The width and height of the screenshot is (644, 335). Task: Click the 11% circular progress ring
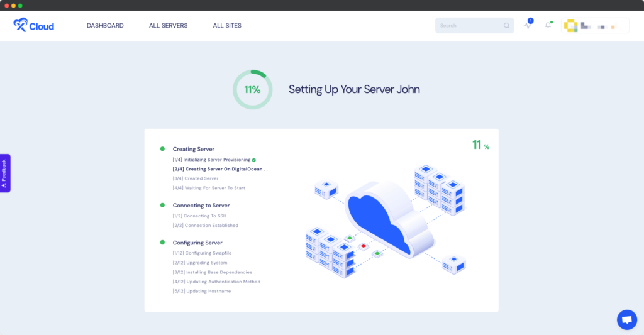[252, 90]
